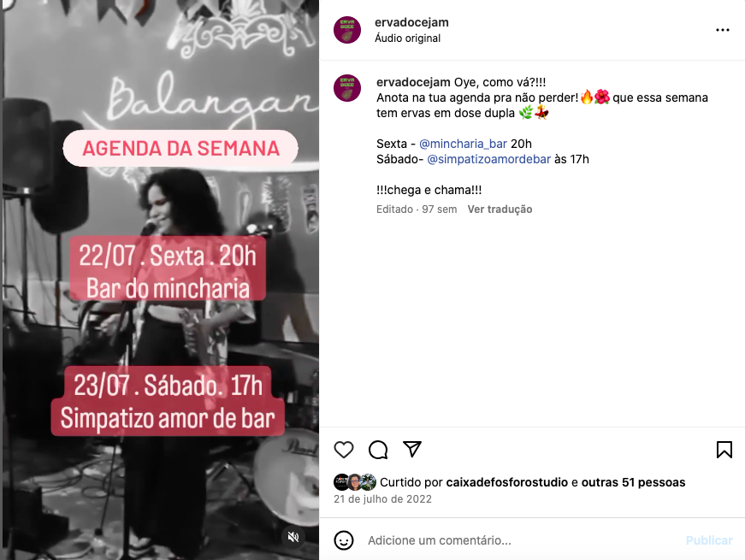
Task: Open caixadefosforostudio profile from likes
Action: pyautogui.click(x=507, y=482)
